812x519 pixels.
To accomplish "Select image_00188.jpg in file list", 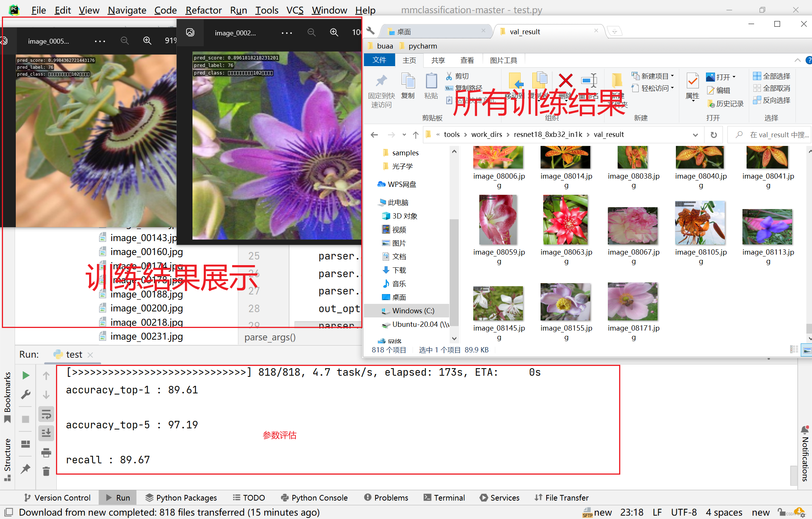I will point(146,294).
